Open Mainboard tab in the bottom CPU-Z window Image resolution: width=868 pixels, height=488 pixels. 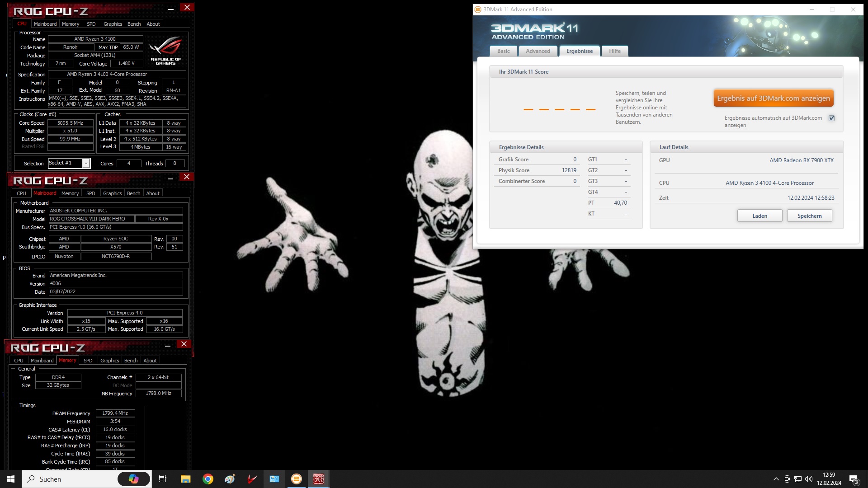tap(42, 361)
